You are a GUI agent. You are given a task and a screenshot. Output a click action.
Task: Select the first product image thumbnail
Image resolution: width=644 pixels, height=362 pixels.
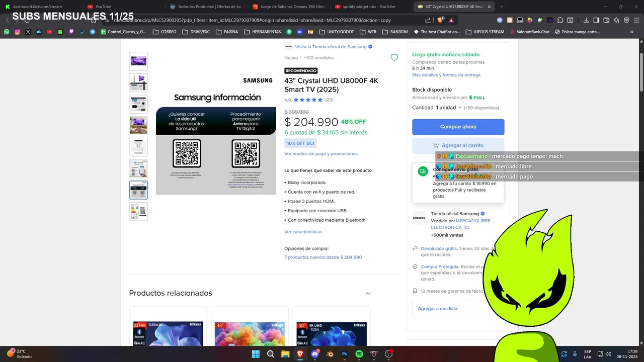coord(138,61)
